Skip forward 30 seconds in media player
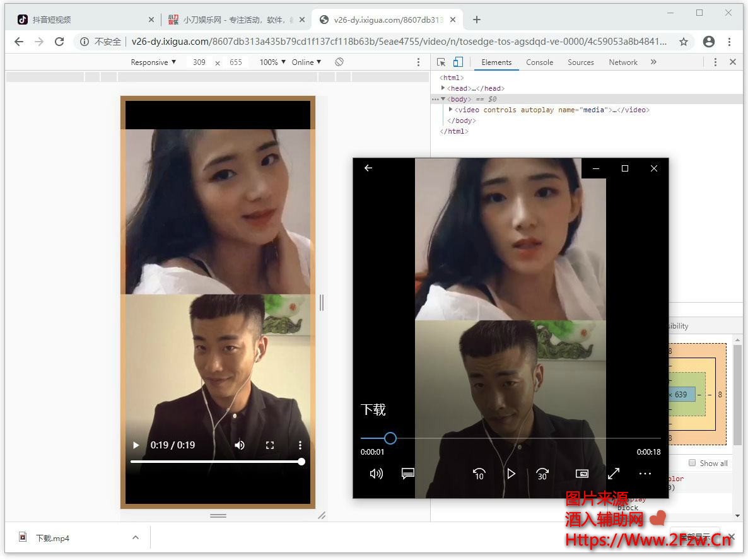 [x=542, y=474]
